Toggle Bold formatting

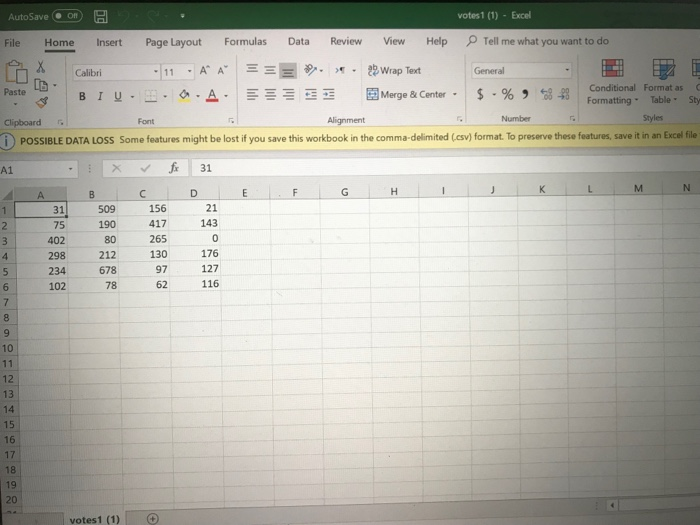pyautogui.click(x=82, y=96)
